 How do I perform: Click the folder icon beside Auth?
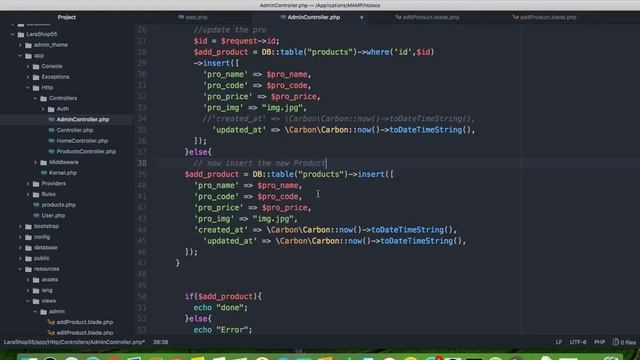(51, 109)
